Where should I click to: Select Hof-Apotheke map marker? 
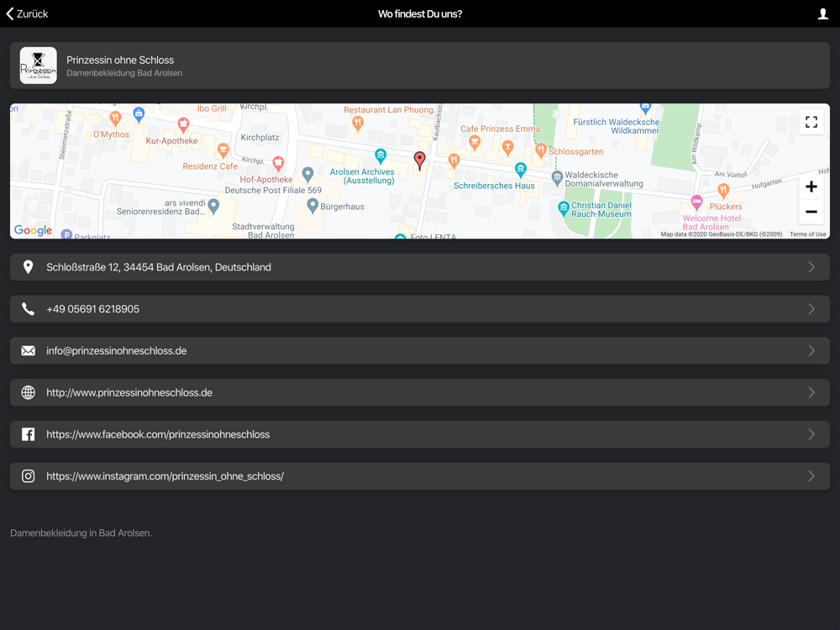278,163
